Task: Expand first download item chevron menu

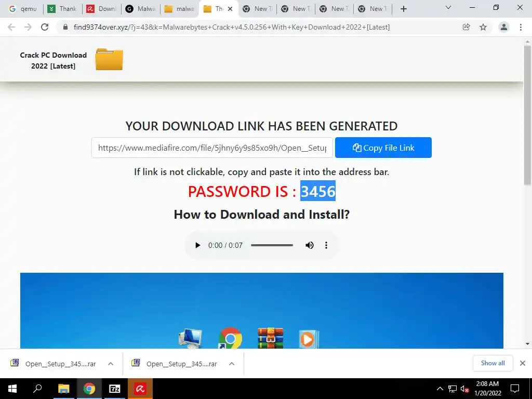Action: (111, 364)
